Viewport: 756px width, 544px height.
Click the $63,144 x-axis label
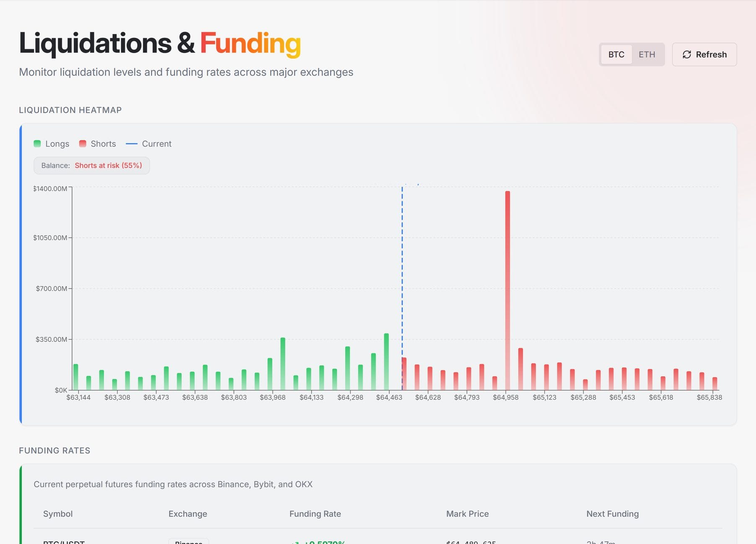point(78,397)
